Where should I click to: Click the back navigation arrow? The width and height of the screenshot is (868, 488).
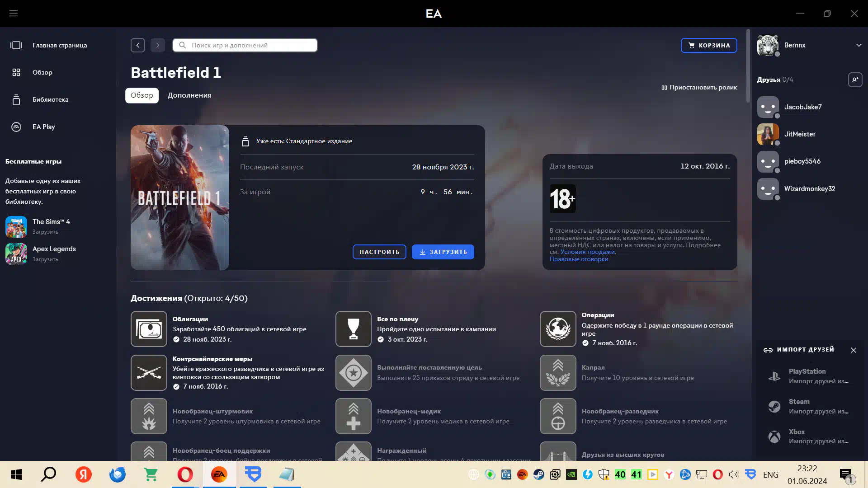[138, 45]
